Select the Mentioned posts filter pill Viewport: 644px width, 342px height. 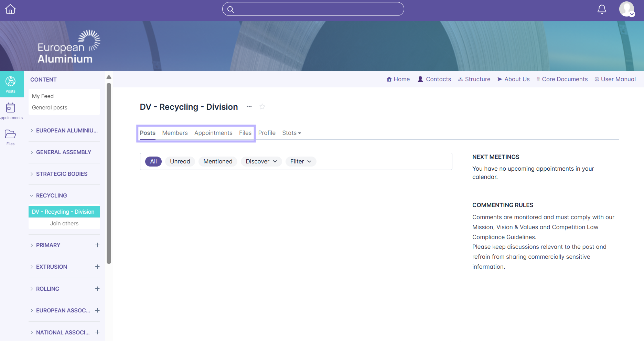pos(218,161)
